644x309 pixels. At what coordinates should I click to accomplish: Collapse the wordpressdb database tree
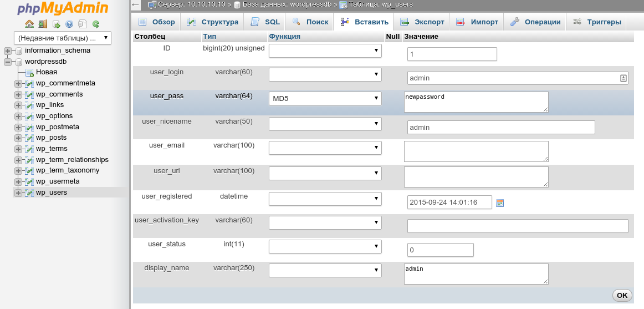tap(8, 62)
